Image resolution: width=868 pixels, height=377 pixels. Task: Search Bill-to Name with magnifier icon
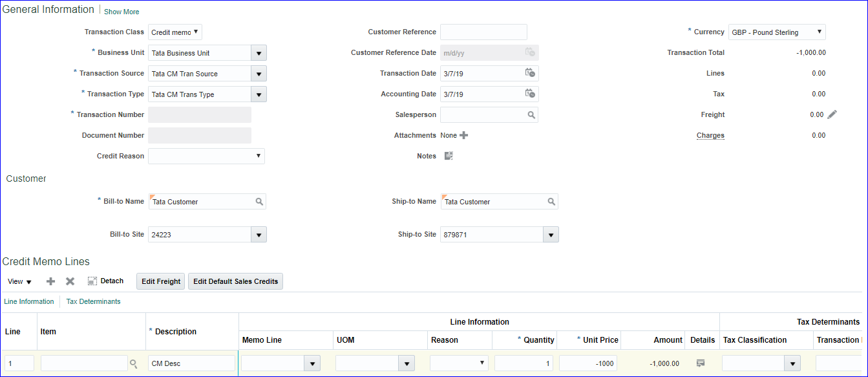coord(259,202)
